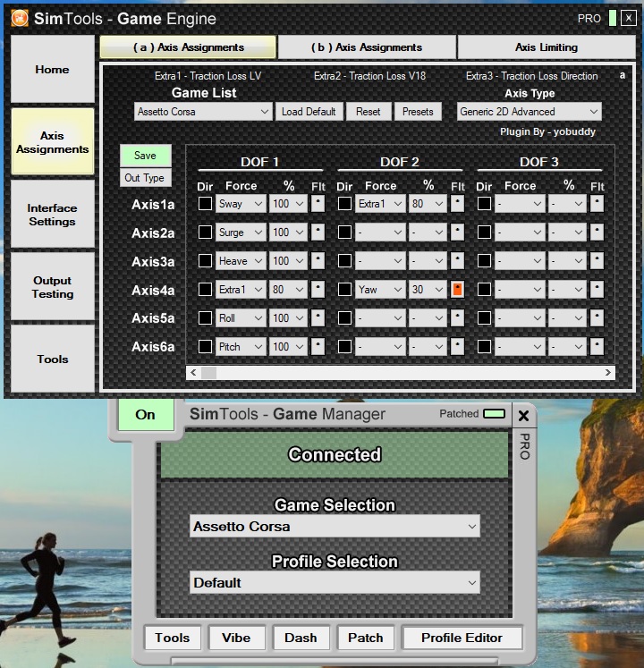The height and width of the screenshot is (668, 644).
Task: Open Profile Editor in the Game Manager
Action: click(462, 638)
